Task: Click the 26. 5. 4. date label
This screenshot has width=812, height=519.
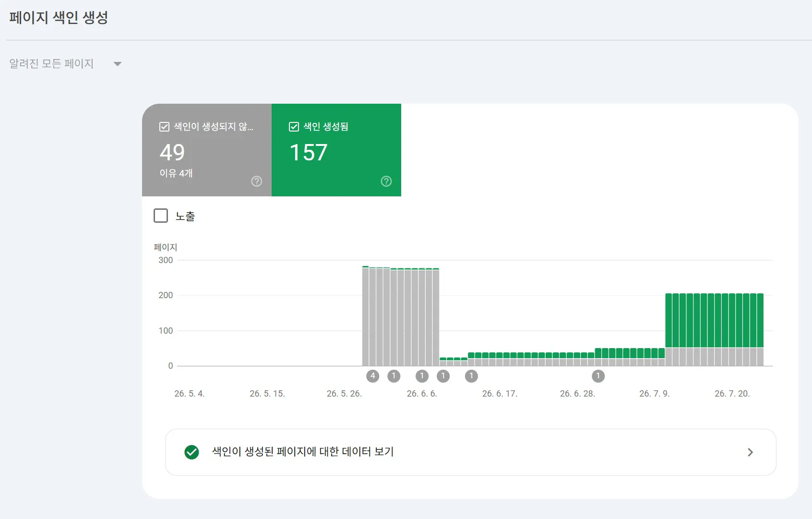Action: 189,394
